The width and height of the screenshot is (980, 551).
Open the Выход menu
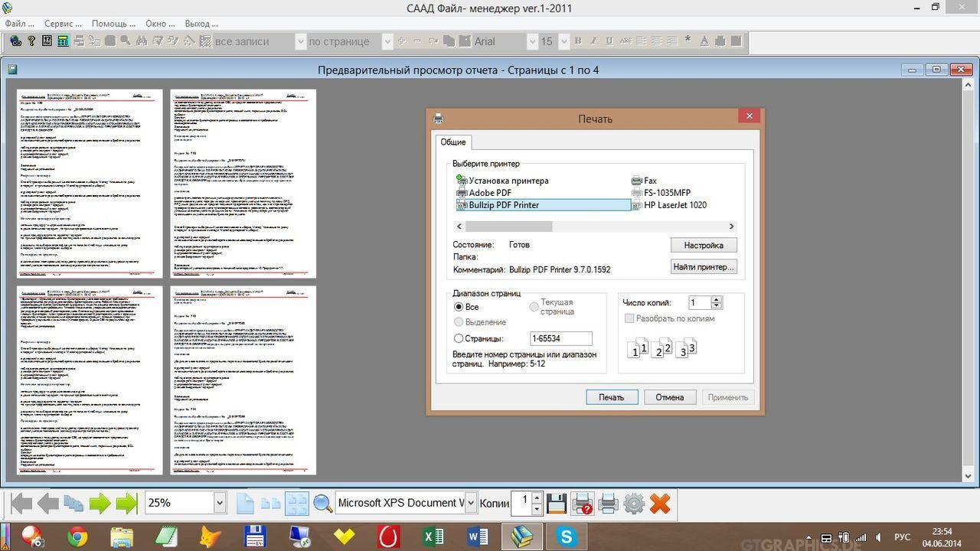(x=201, y=24)
